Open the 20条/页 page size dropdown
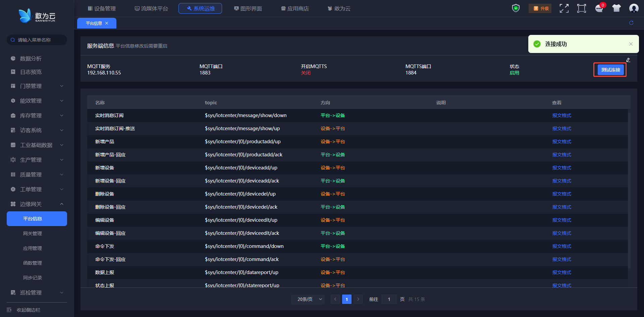 308,299
